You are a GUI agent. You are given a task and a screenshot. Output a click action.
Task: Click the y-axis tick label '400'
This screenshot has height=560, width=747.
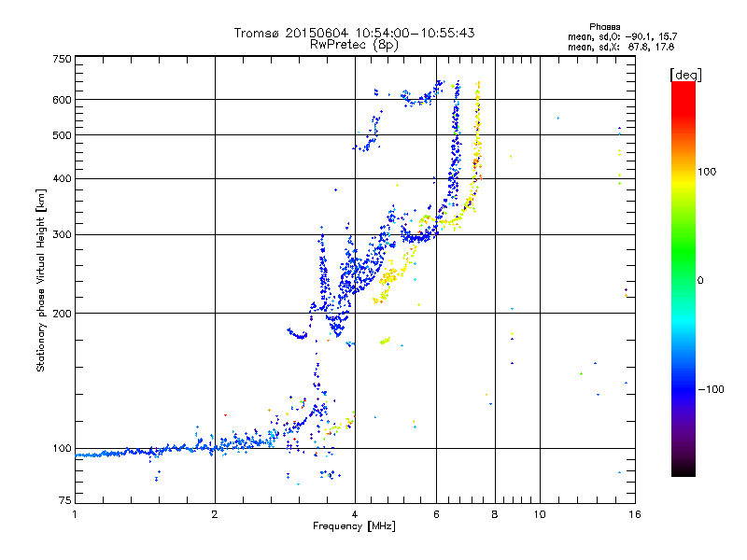pos(62,178)
